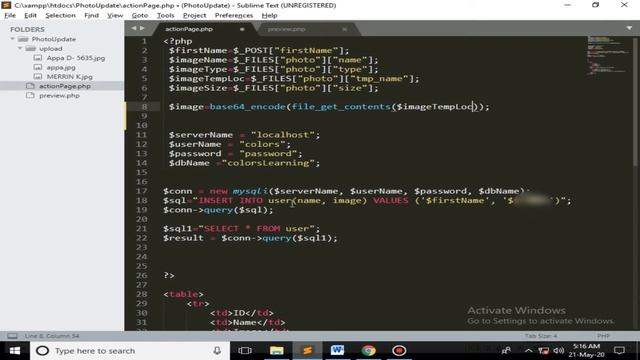Viewport: 640px width, 360px height.
Task: Click the ?> closing tag on line 26
Action: click(x=169, y=276)
